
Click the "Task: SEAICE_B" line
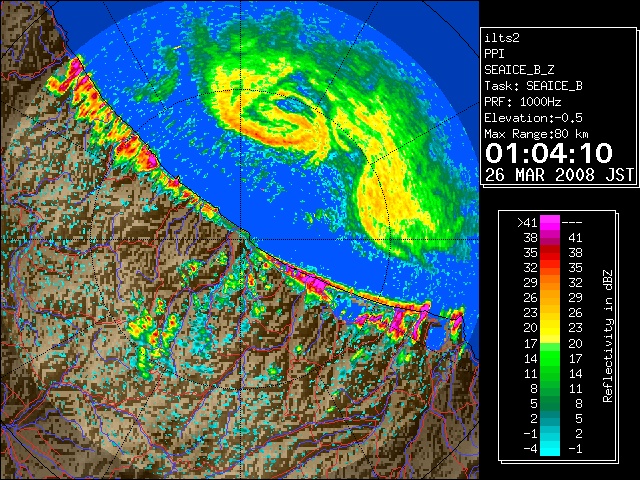533,86
